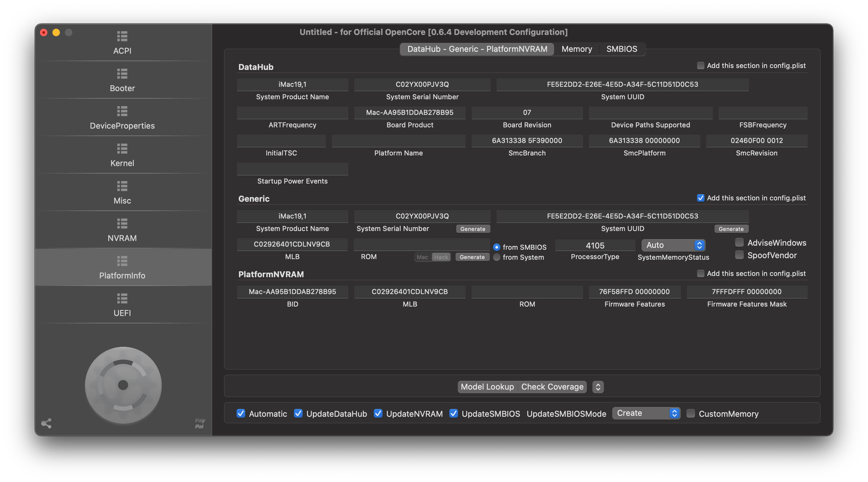Open DeviceProperties list icon

pos(122,111)
